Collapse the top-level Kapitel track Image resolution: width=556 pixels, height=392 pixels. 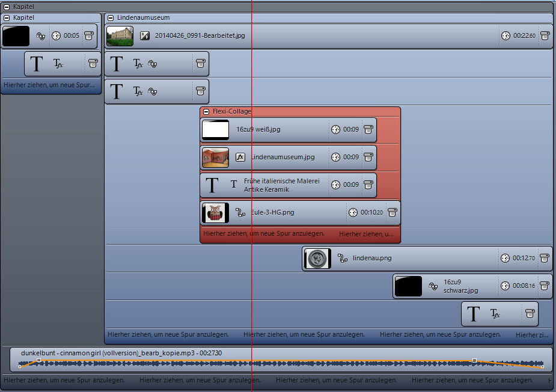[x=7, y=7]
